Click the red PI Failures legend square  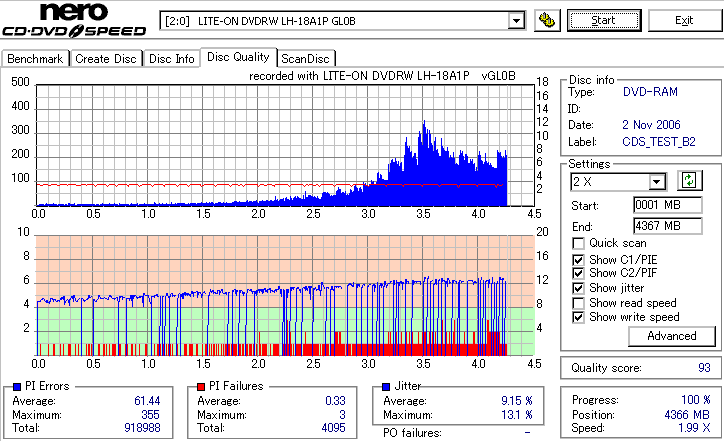tap(201, 387)
